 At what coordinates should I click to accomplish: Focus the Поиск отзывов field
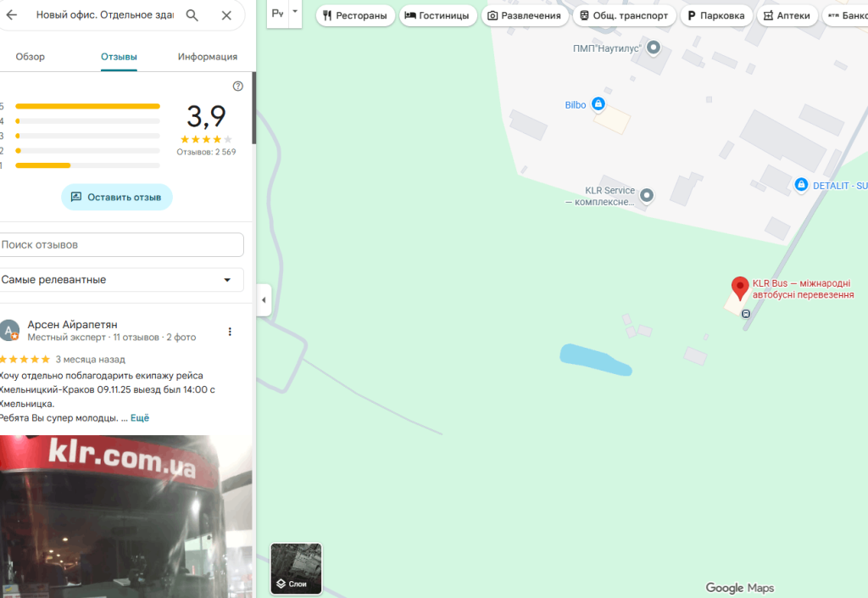[x=121, y=245]
